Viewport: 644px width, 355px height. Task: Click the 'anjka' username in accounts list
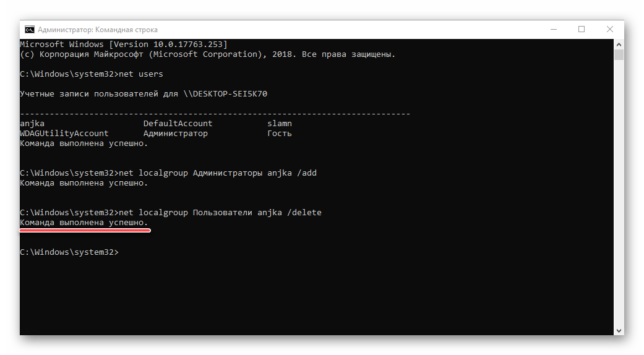pos(32,124)
